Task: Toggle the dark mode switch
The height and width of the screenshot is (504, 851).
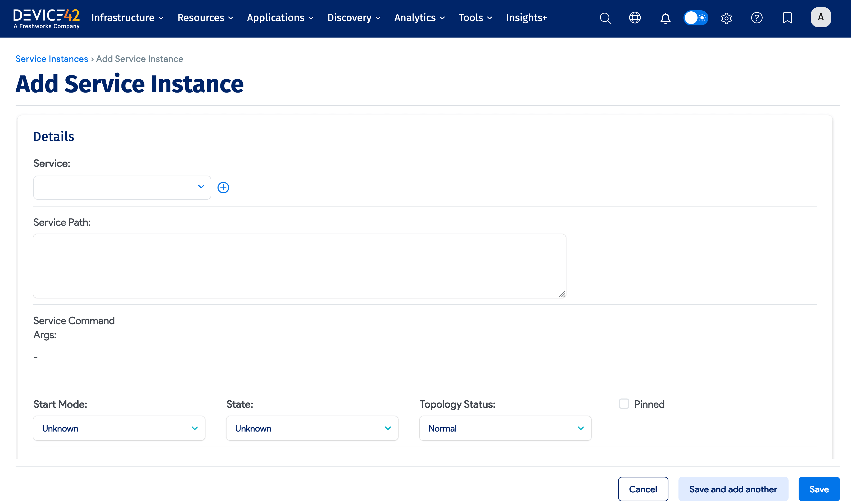Action: [x=696, y=18]
